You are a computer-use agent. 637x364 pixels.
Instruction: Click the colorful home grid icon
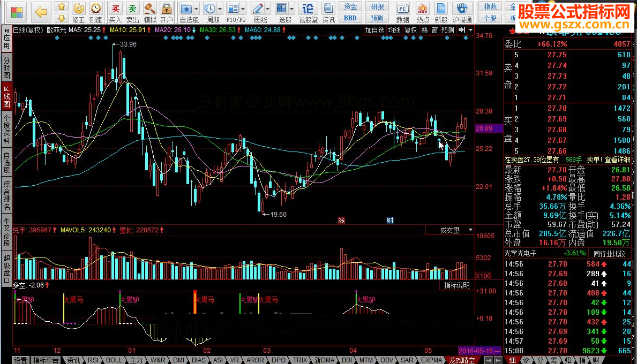pos(17,12)
